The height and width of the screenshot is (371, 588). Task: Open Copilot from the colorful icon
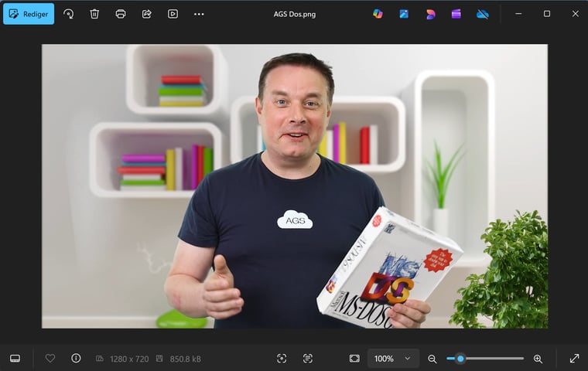pos(378,14)
